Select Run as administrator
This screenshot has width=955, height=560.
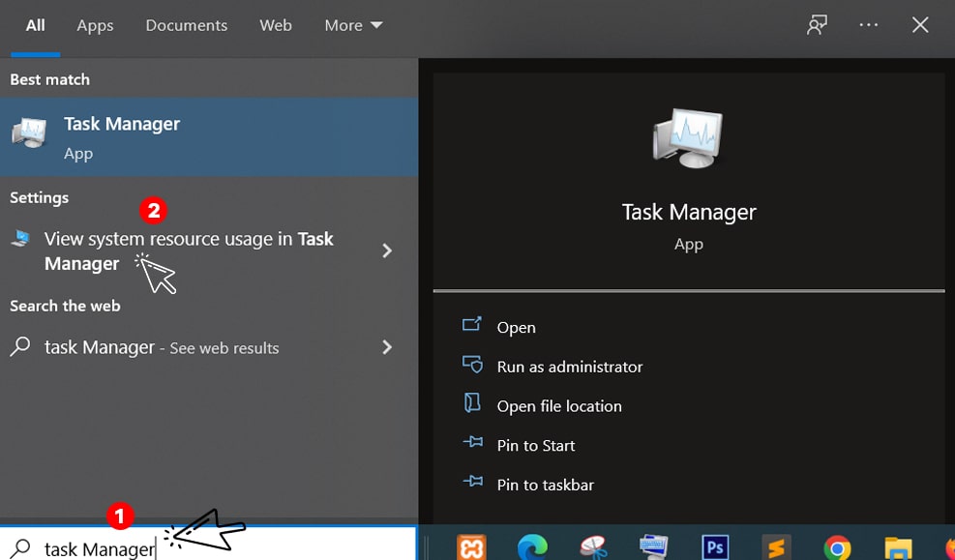pyautogui.click(x=570, y=367)
